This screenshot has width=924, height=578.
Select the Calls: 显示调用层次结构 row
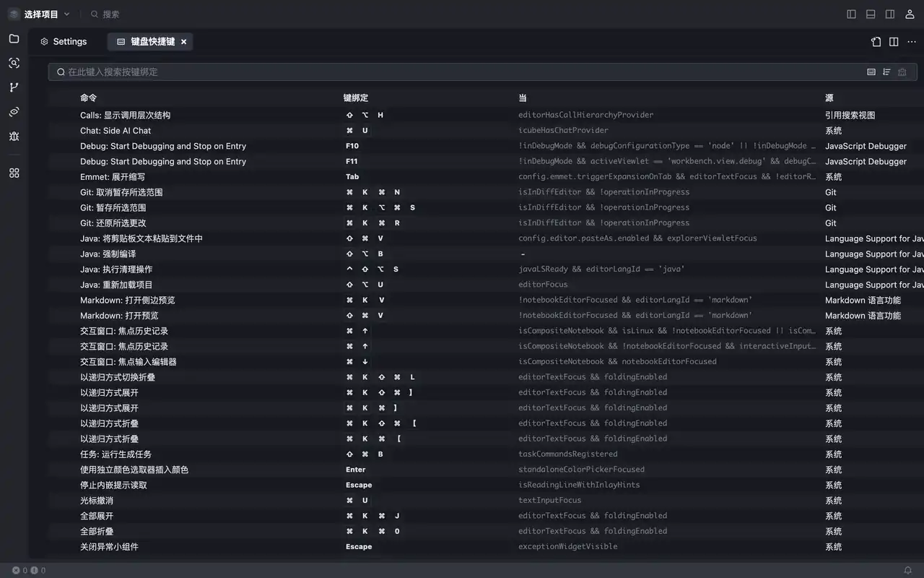(486, 115)
